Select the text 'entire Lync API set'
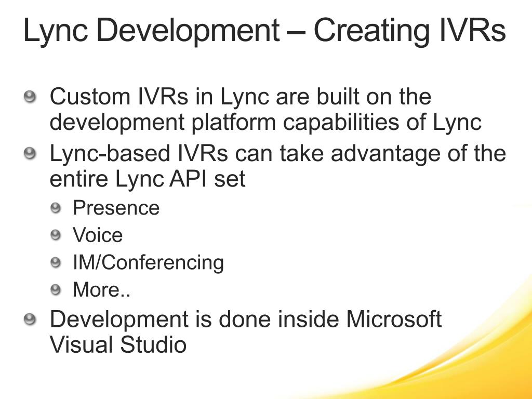532x399 pixels. click(x=148, y=179)
